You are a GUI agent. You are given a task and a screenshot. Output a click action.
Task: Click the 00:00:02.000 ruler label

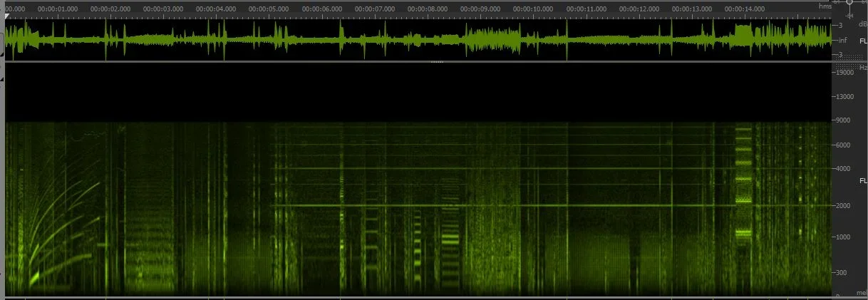pos(110,9)
